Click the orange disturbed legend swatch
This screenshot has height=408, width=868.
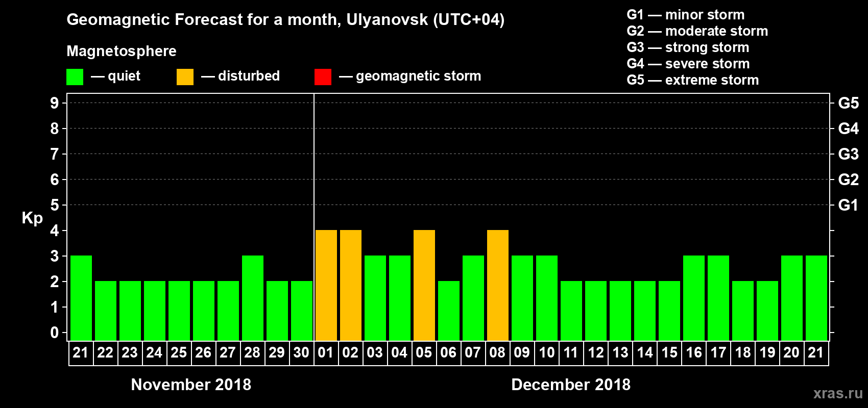tap(185, 77)
